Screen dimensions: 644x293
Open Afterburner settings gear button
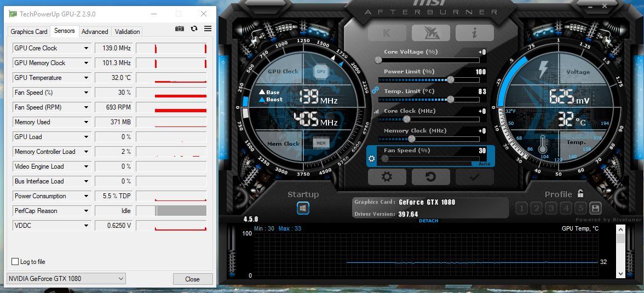click(387, 177)
